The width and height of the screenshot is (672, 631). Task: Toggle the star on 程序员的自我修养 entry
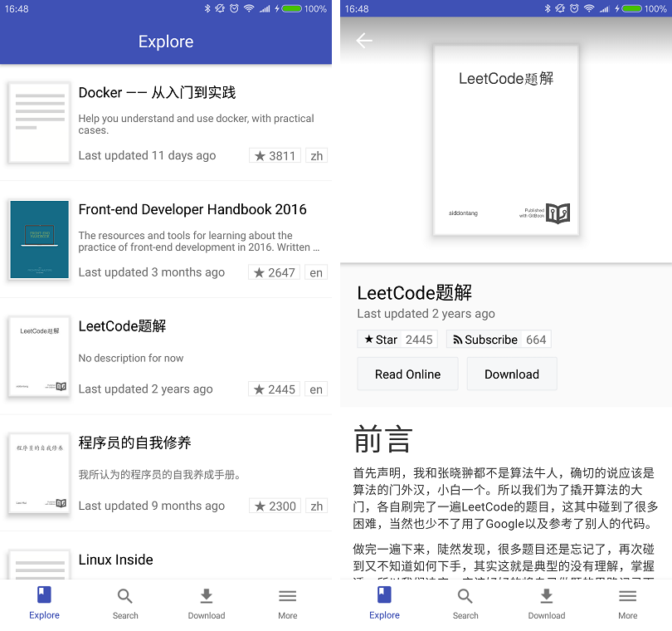(x=260, y=506)
